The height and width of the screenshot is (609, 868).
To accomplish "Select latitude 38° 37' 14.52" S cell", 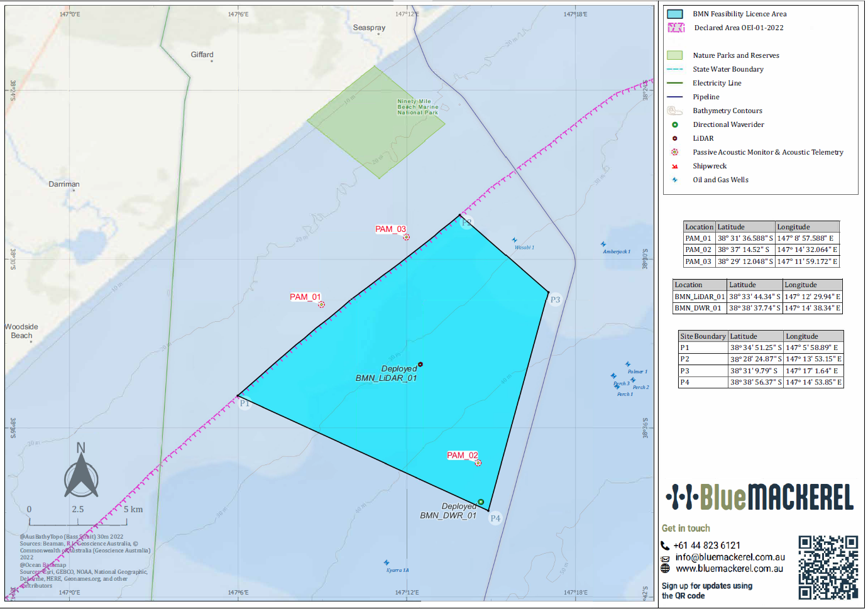I will click(745, 250).
